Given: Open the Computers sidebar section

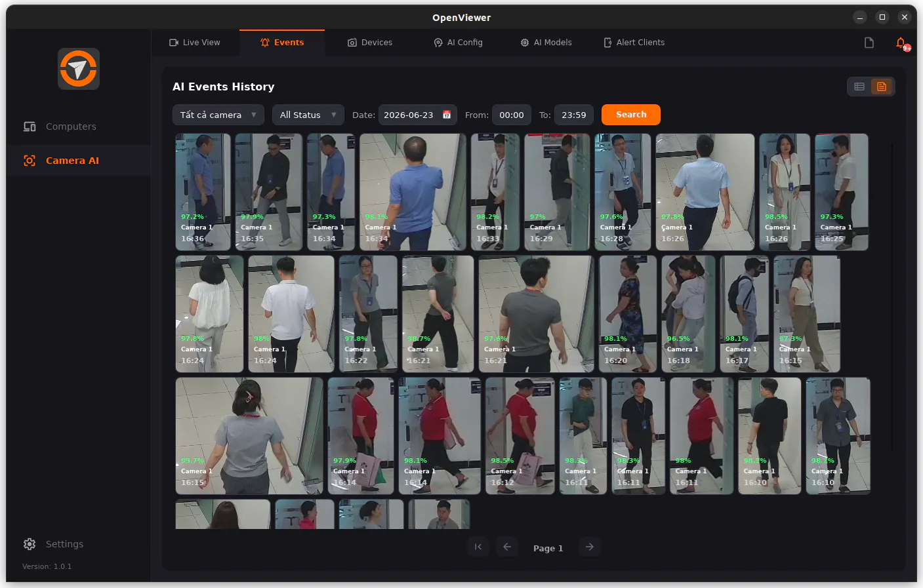Looking at the screenshot, I should pyautogui.click(x=79, y=127).
